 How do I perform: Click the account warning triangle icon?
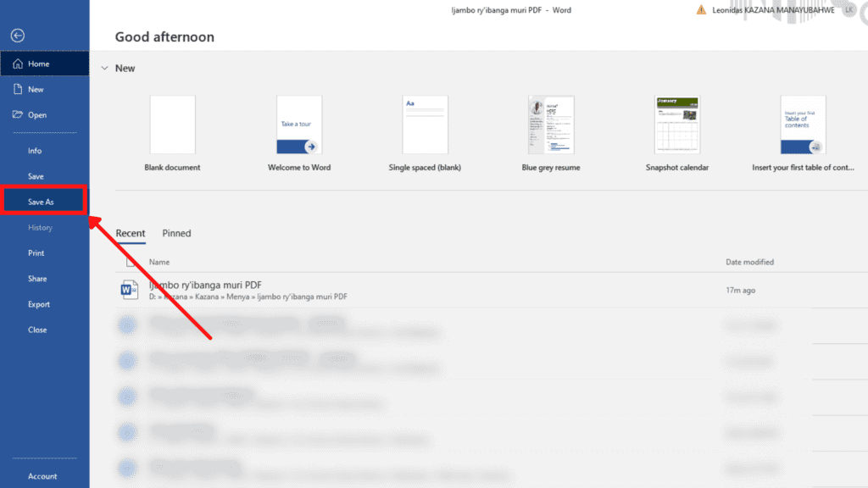[x=701, y=10]
